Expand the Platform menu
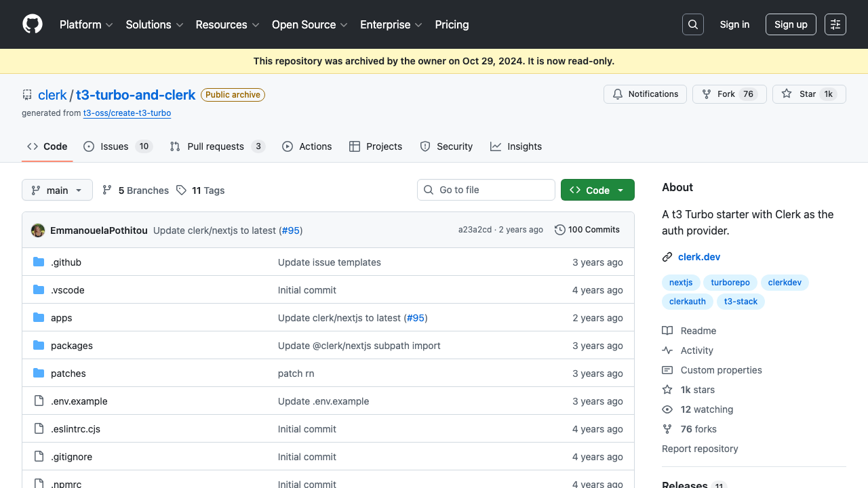The height and width of the screenshot is (488, 868). coord(86,24)
